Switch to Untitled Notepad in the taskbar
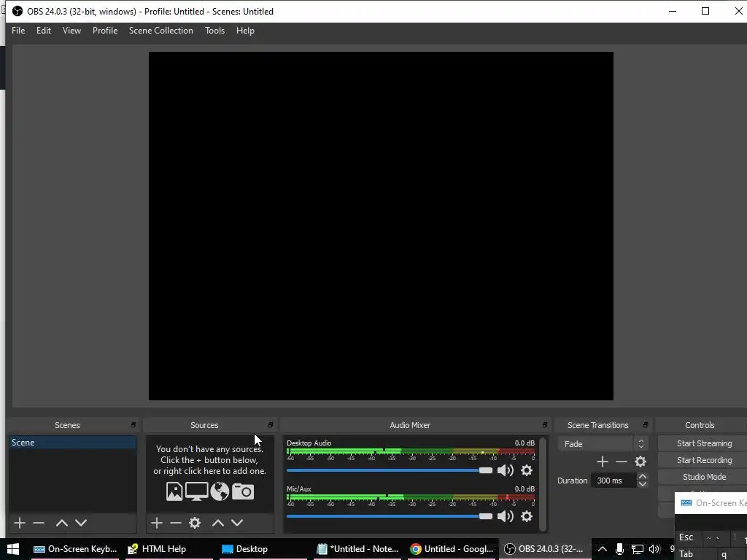Image resolution: width=747 pixels, height=560 pixels. point(357,549)
